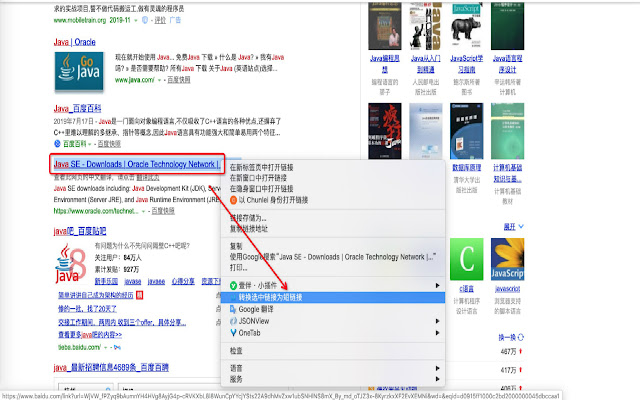Screen dimensions: 640x400
Task: Open the Java_百度百科 search result
Action: [77, 109]
